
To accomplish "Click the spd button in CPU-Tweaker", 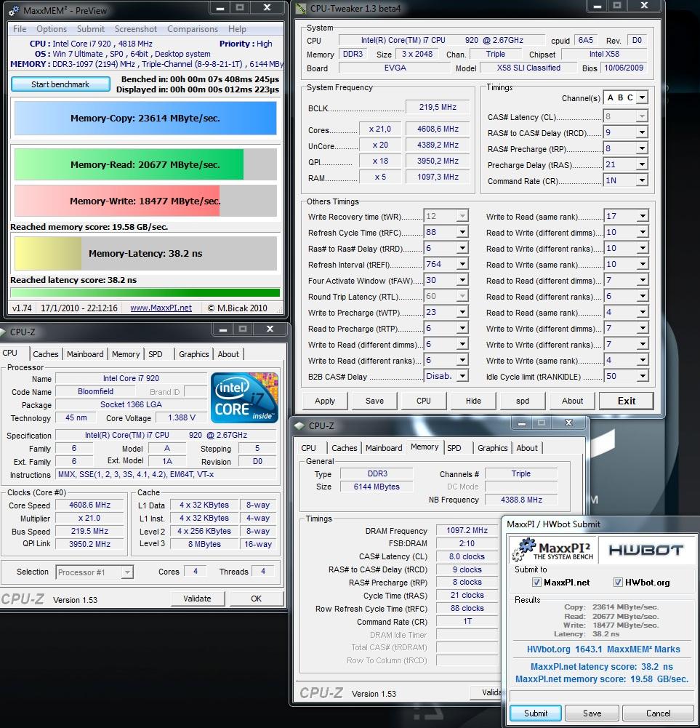I will pyautogui.click(x=522, y=401).
